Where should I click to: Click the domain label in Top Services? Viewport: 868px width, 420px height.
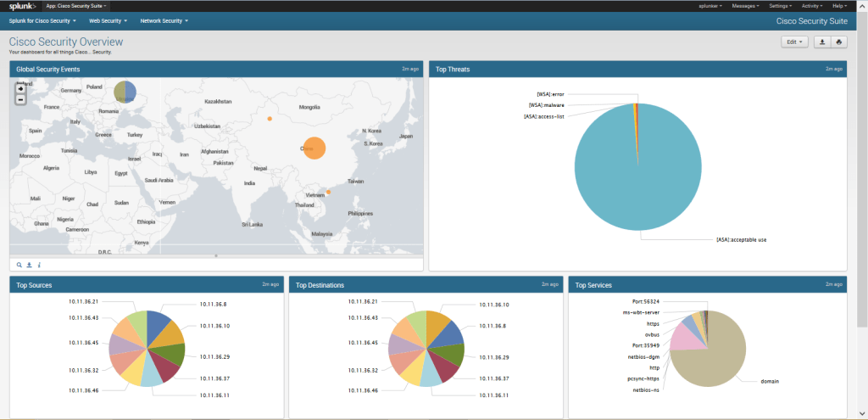pyautogui.click(x=770, y=381)
